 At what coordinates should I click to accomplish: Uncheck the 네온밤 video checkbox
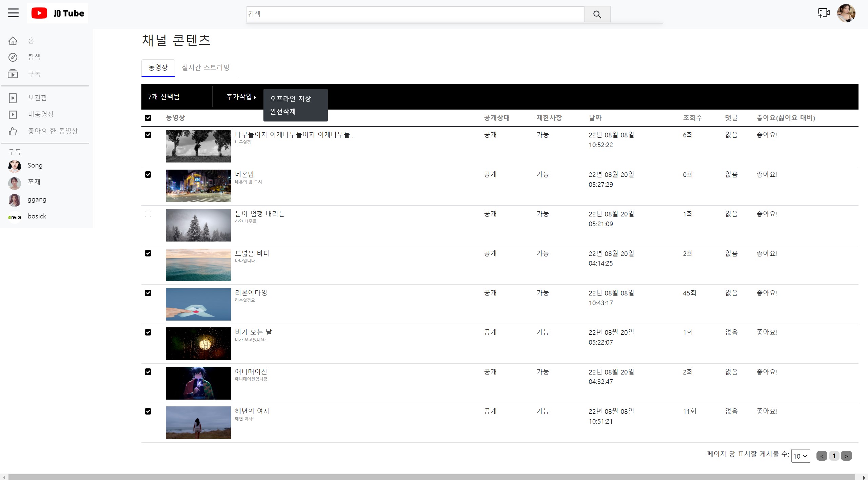click(148, 174)
